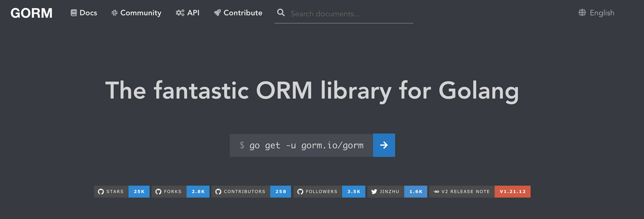
Task: Click the FORKS badge label
Action: [172, 192]
